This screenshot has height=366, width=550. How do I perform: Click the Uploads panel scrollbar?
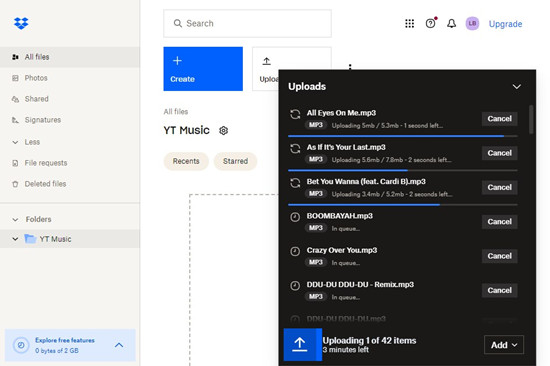(x=531, y=119)
